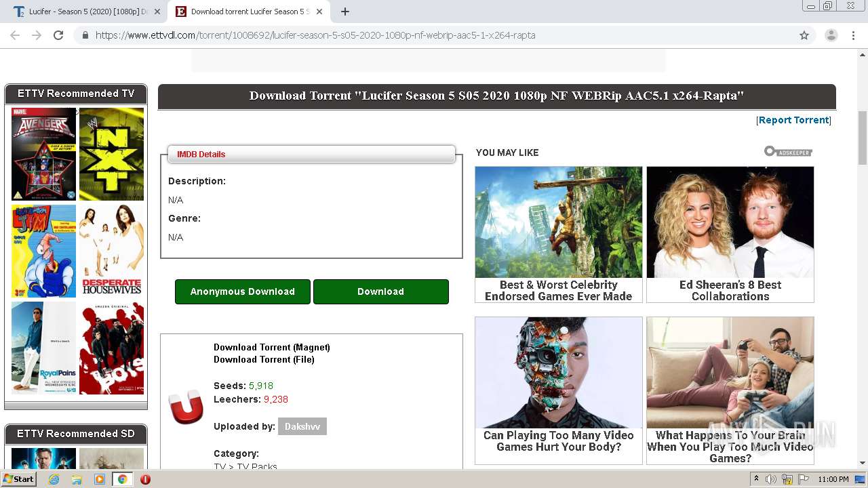Open the half-robot face ad image
This screenshot has height=488, width=868.
pos(559,373)
